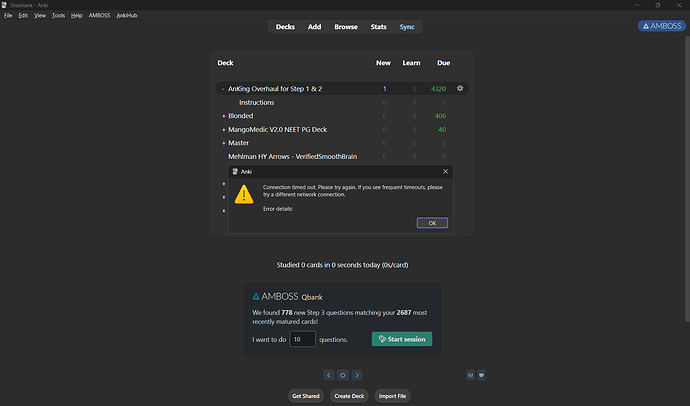The width and height of the screenshot is (690, 406).
Task: Open the card Browse window
Action: pos(346,27)
